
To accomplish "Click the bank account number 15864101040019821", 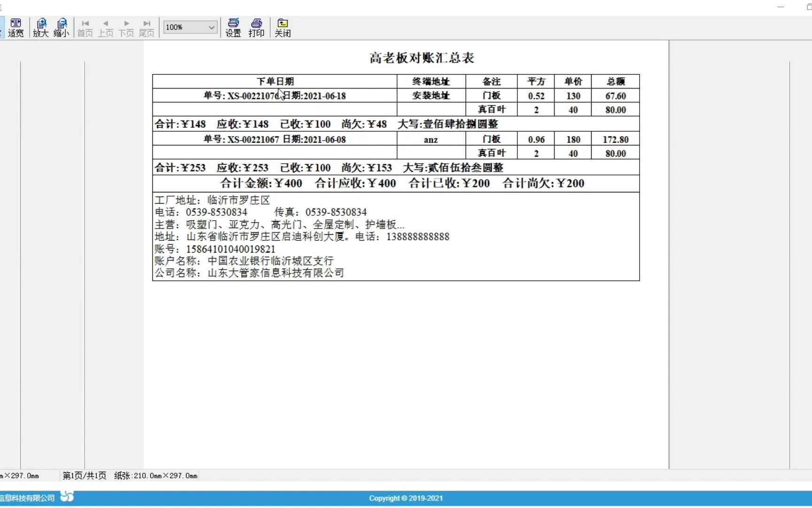I will click(x=230, y=249).
